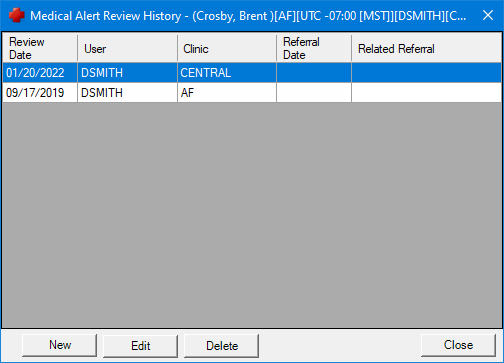Select the 01/20/2022 review date cell
This screenshot has height=363, width=504.
(x=40, y=73)
